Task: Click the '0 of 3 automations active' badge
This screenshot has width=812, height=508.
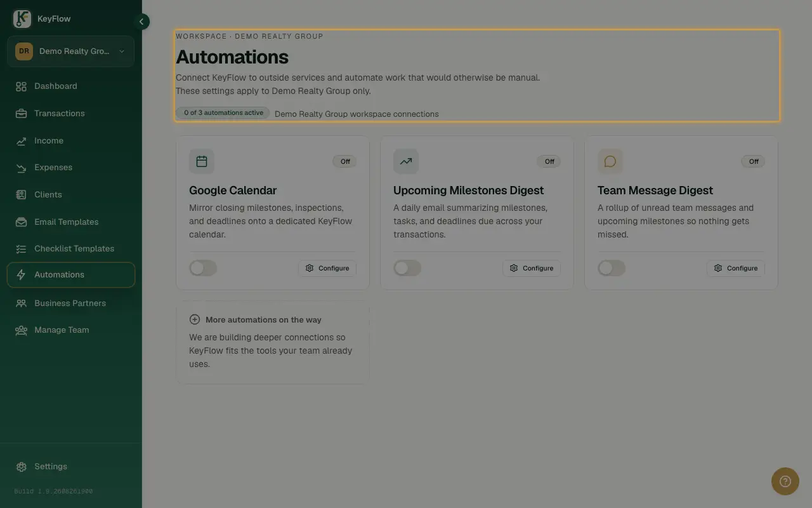Action: [x=223, y=112]
